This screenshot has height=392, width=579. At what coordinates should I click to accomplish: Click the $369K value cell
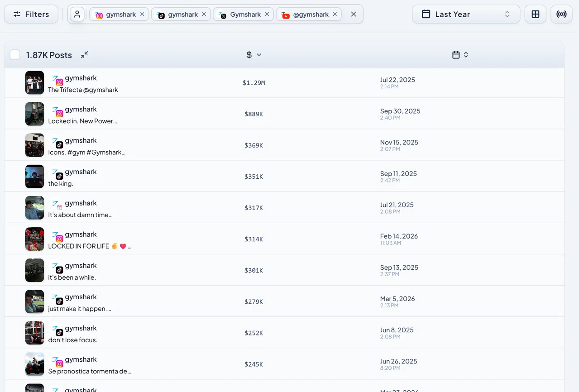click(x=254, y=145)
